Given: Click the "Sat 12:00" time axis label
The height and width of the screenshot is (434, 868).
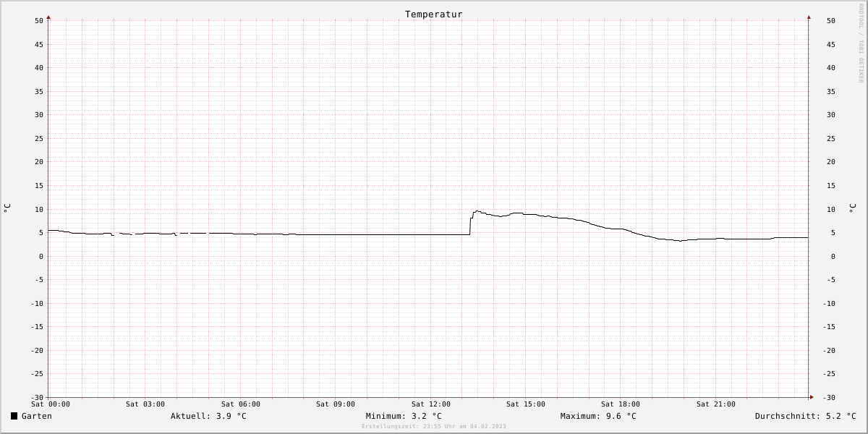Looking at the screenshot, I should pos(431,404).
